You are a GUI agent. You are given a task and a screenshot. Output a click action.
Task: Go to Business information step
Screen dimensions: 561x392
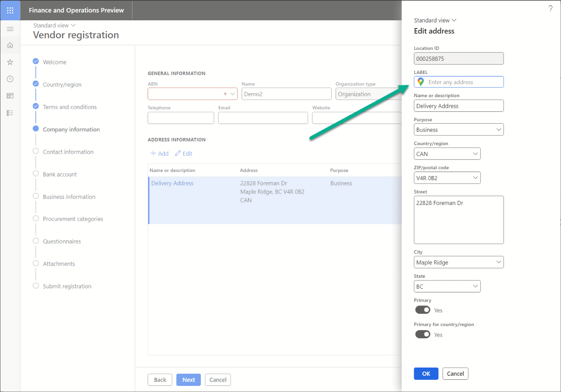pyautogui.click(x=69, y=196)
